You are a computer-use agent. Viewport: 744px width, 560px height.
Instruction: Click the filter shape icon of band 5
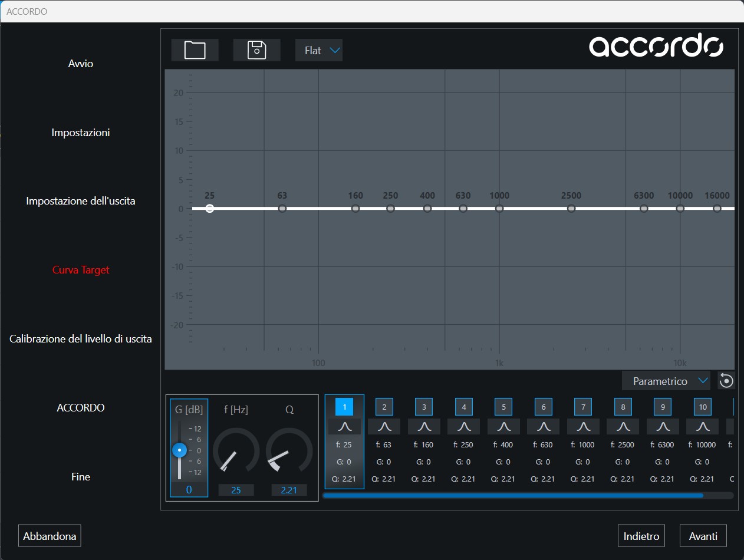click(x=503, y=426)
